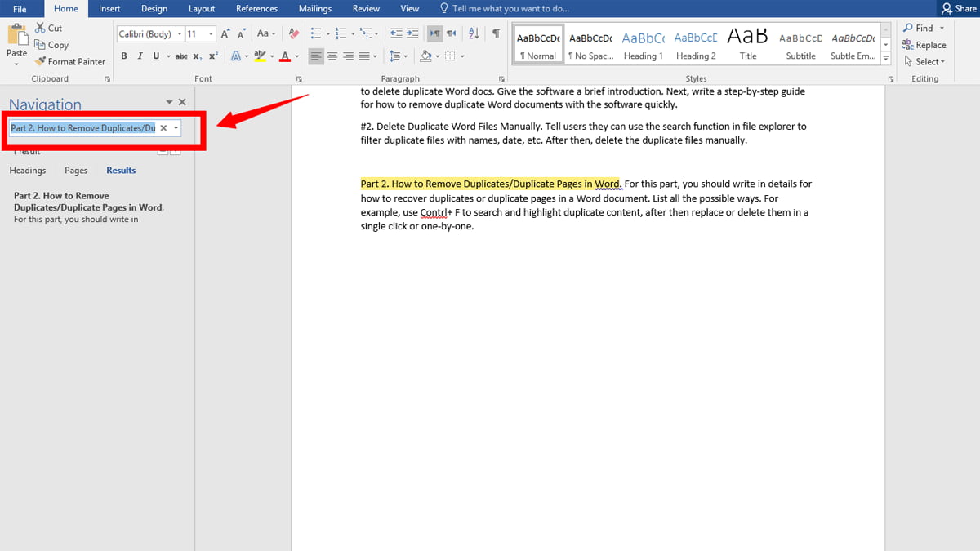The height and width of the screenshot is (551, 980).
Task: Click the Navigation search text box
Action: click(x=82, y=128)
